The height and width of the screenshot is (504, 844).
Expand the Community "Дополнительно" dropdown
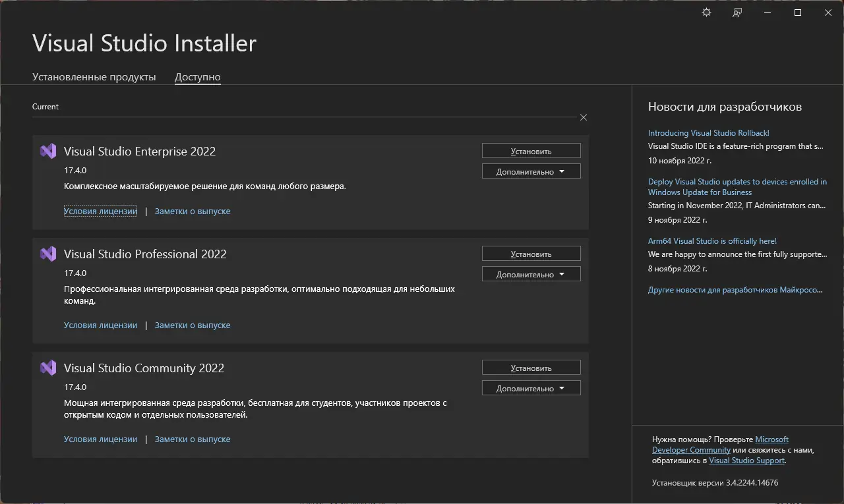click(531, 388)
